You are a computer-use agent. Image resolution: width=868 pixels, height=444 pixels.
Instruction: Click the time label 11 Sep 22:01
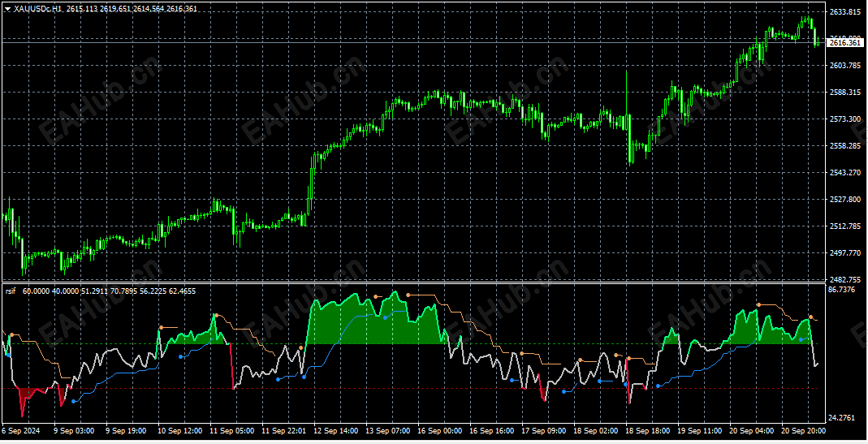coord(284,431)
